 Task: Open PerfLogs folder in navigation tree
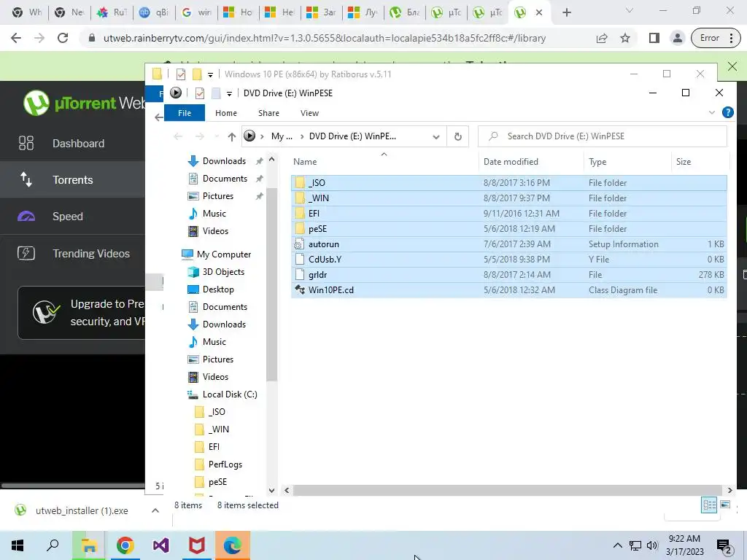click(x=225, y=464)
